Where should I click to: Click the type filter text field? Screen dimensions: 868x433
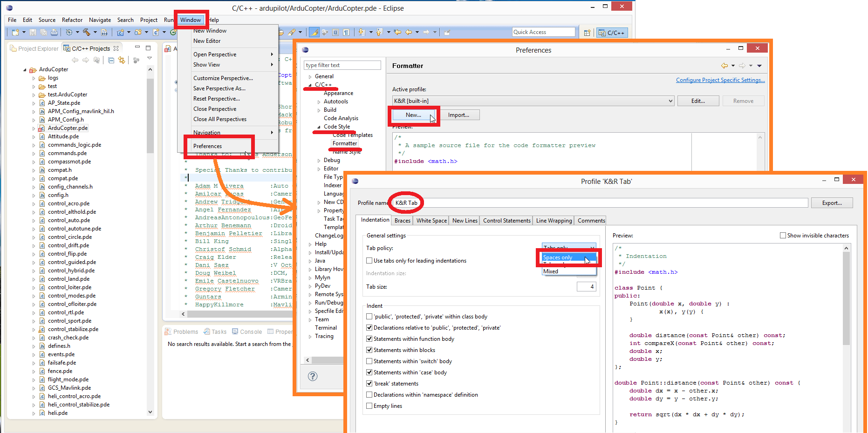[342, 65]
